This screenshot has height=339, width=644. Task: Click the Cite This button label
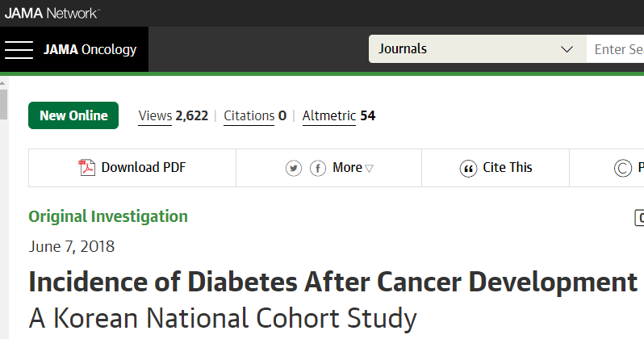tap(508, 168)
